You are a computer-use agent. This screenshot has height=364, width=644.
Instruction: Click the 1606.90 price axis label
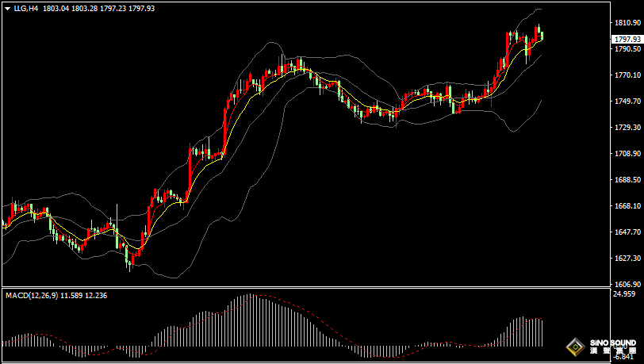point(626,284)
